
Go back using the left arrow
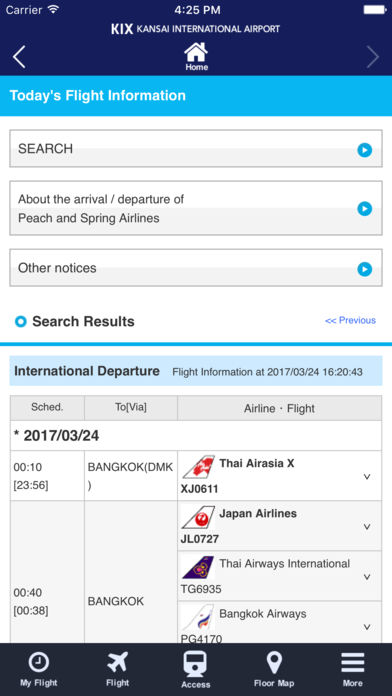click(x=19, y=57)
